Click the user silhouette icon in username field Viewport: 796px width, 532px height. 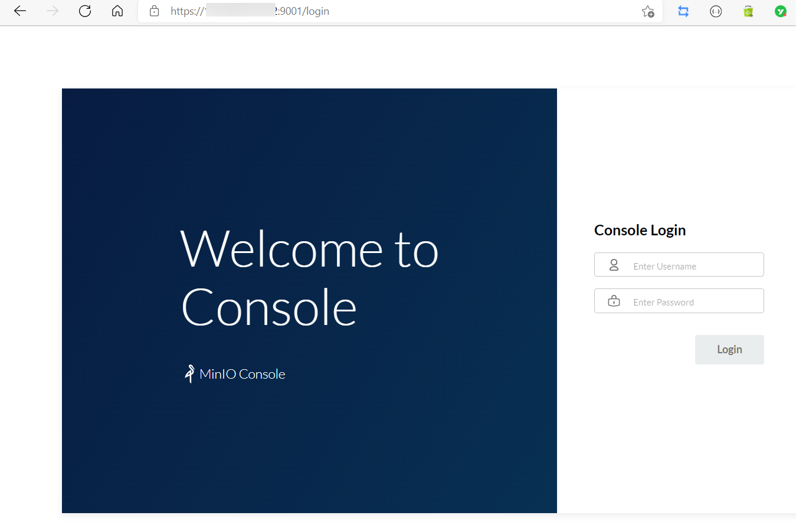614,265
